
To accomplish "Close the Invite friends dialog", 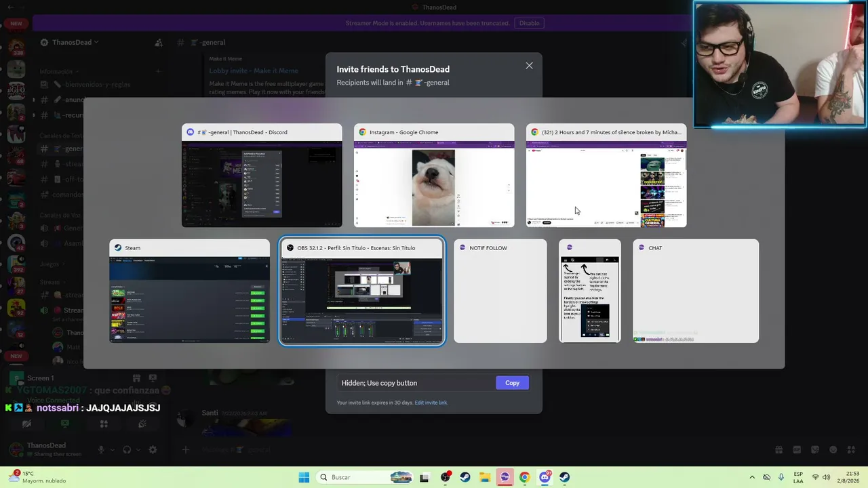I will pos(529,66).
